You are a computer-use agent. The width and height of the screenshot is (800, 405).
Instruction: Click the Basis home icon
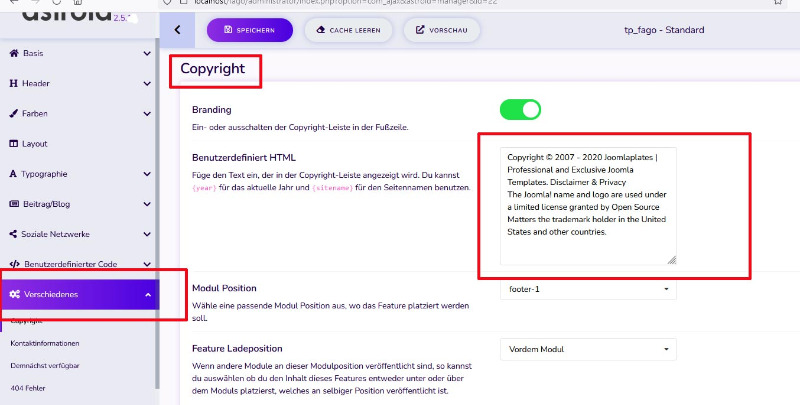tap(14, 53)
